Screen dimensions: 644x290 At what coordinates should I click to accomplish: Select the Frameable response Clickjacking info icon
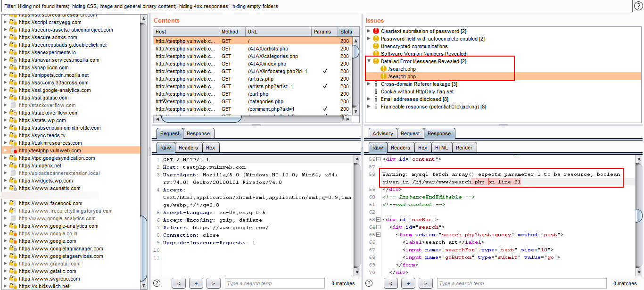tap(376, 107)
